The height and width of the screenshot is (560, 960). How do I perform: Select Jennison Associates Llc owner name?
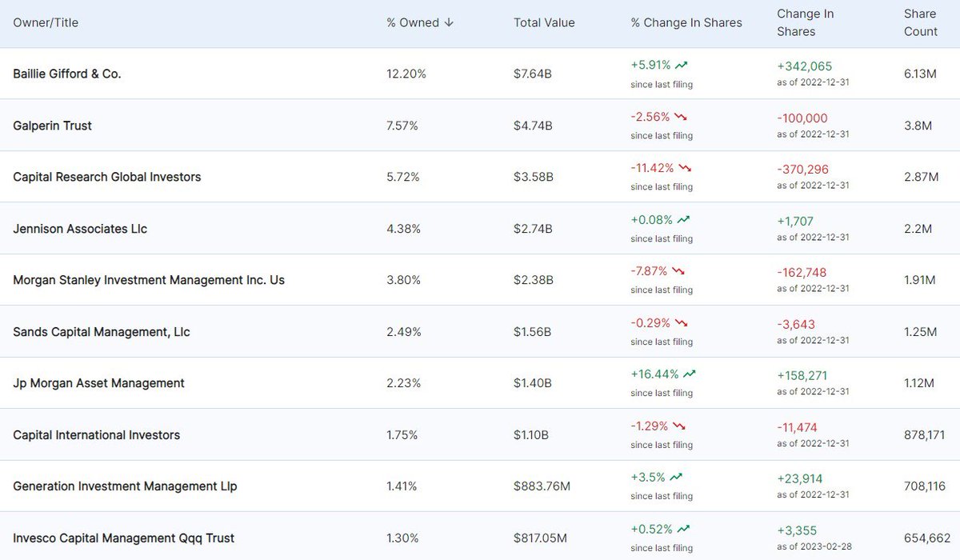coord(80,229)
